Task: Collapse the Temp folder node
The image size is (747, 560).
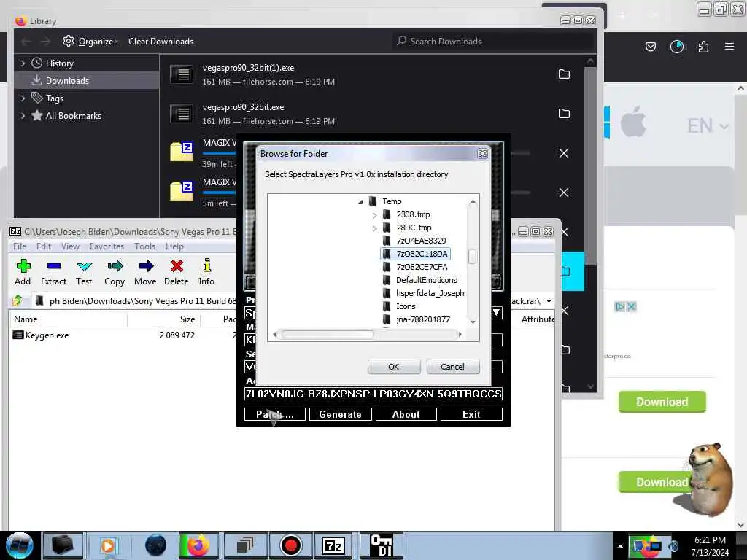Action: 360,202
